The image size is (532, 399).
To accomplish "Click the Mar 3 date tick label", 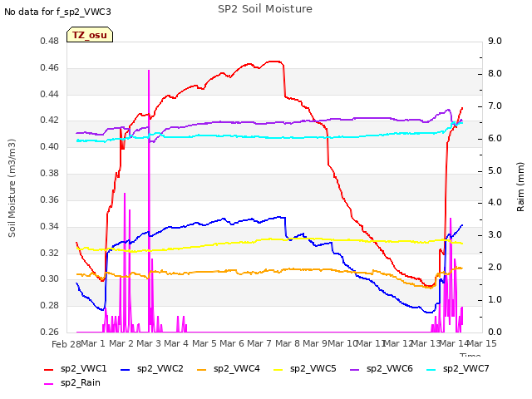I will pyautogui.click(x=149, y=343).
